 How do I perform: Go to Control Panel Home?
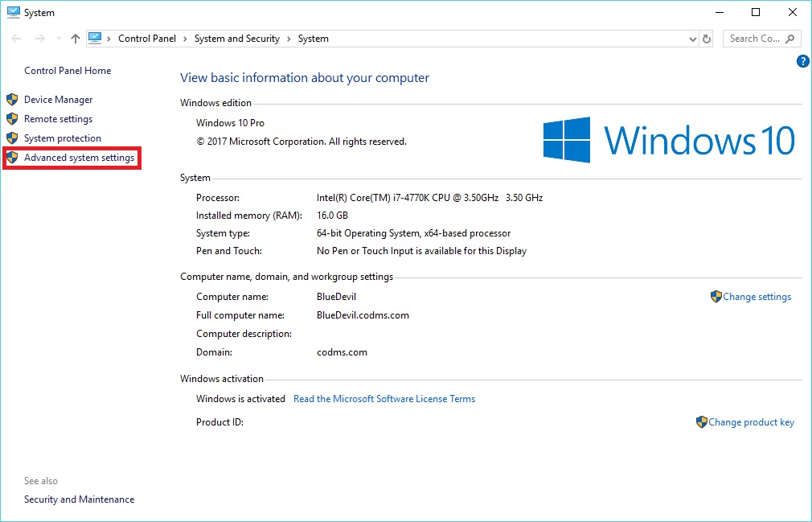coord(68,71)
